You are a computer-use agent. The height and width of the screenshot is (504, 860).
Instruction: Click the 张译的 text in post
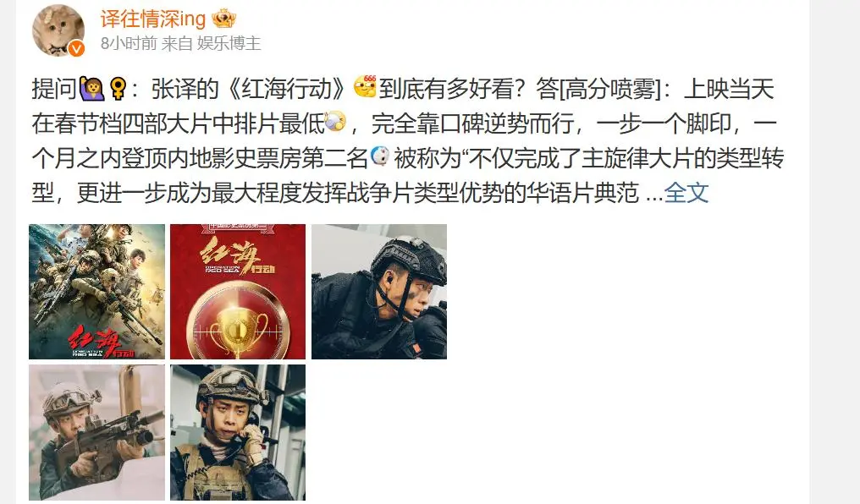point(185,89)
